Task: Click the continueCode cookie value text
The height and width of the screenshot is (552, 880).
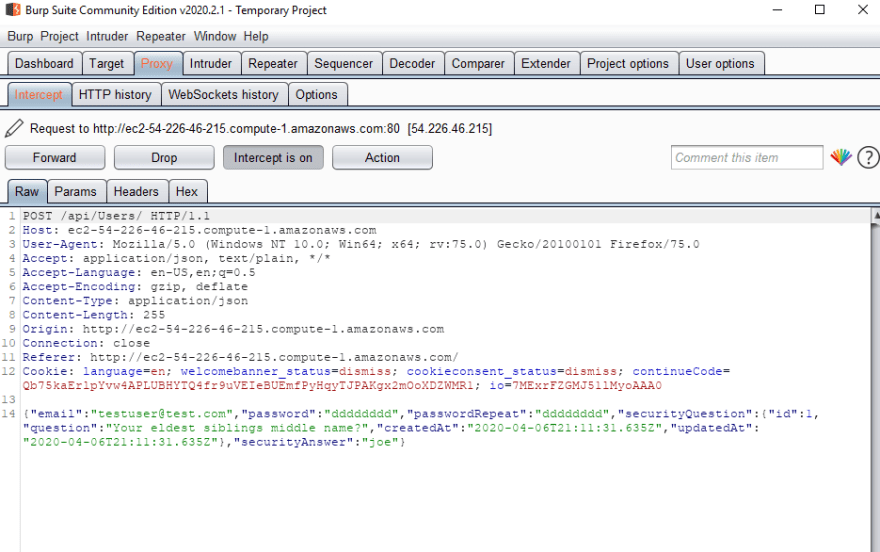Action: [248, 385]
